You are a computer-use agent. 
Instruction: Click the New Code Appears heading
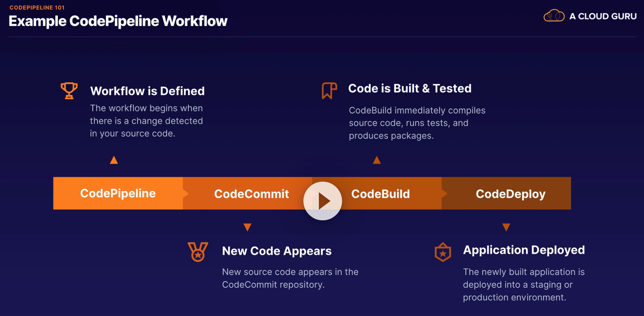276,251
